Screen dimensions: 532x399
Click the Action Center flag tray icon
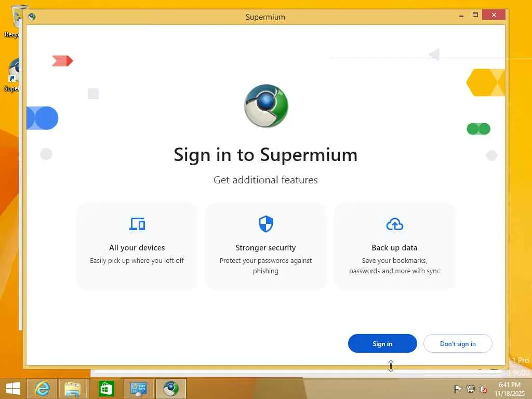(x=458, y=389)
